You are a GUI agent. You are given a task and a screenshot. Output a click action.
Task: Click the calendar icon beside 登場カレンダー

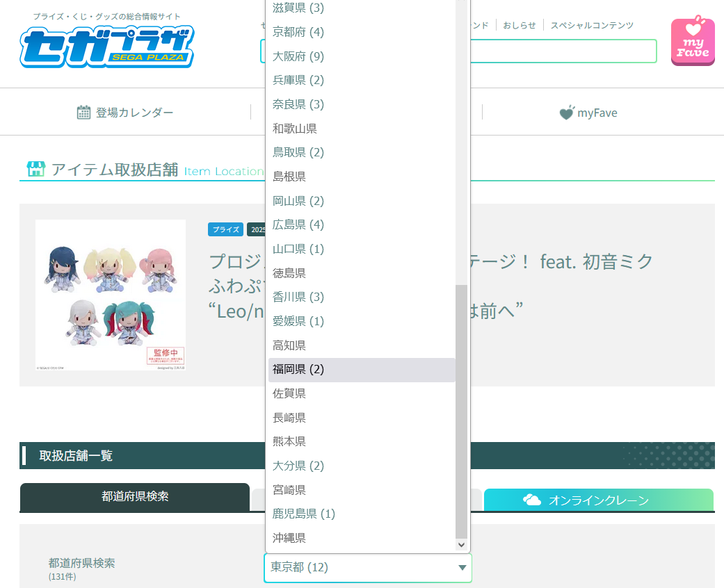click(83, 113)
